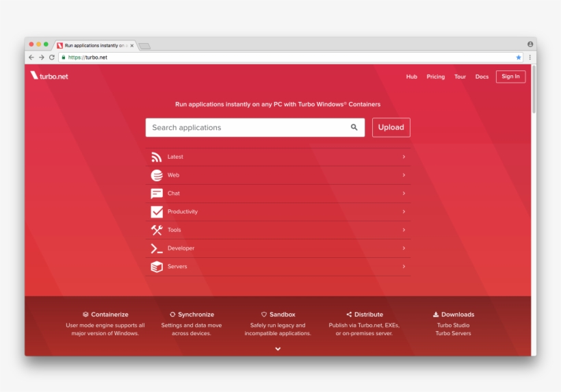This screenshot has height=392, width=561.
Task: Click the Sign In button
Action: (x=510, y=77)
